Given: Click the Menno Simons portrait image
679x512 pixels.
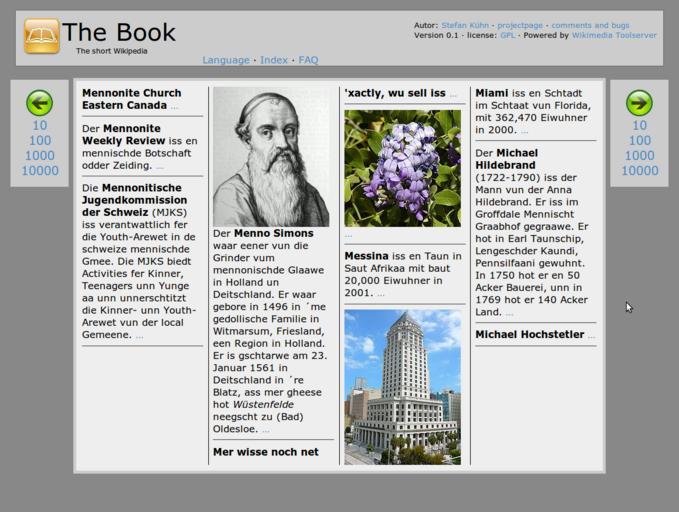Looking at the screenshot, I should [x=271, y=157].
